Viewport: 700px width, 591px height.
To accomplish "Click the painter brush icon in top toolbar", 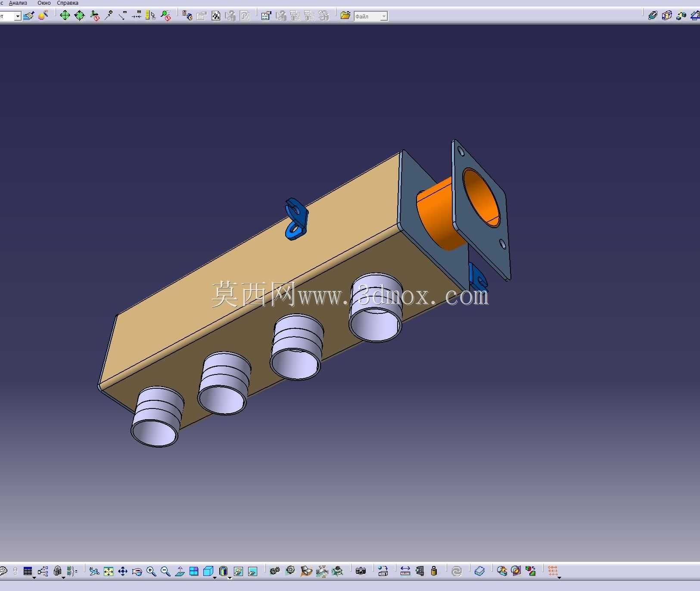I will [29, 16].
